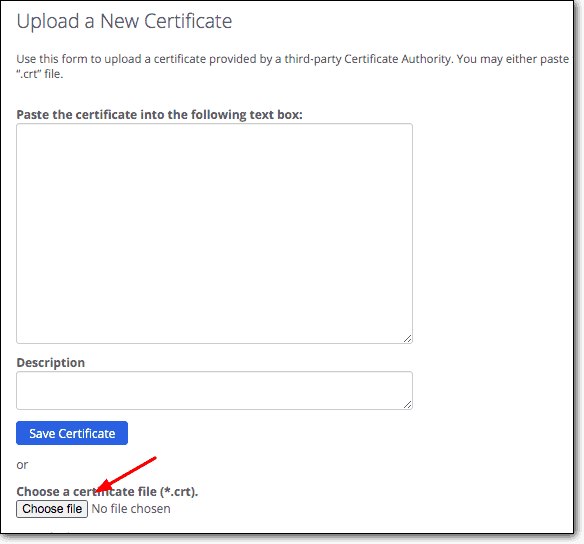This screenshot has width=584, height=544.
Task: Grab the certificate text box resize handle
Action: pos(407,338)
